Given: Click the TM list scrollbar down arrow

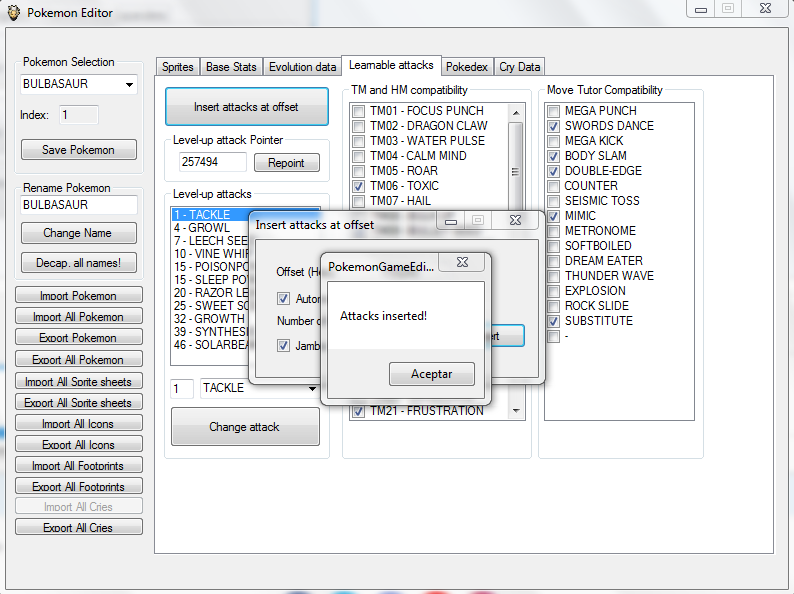Looking at the screenshot, I should (x=517, y=411).
